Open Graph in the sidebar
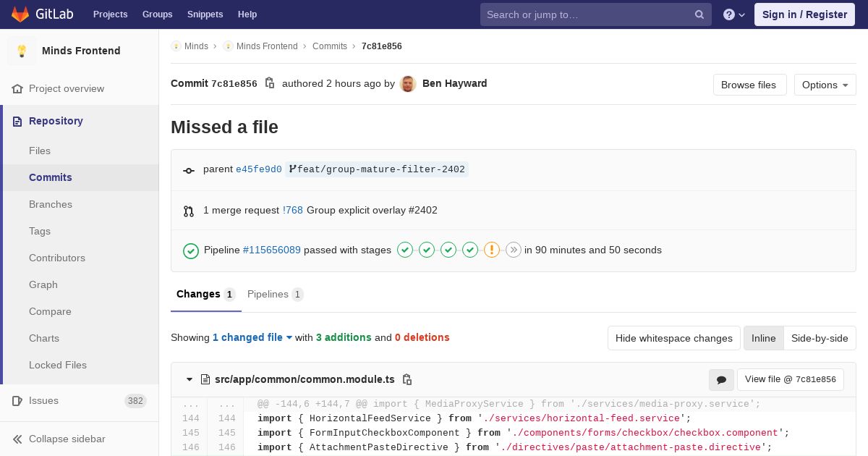868x456 pixels. (80, 284)
